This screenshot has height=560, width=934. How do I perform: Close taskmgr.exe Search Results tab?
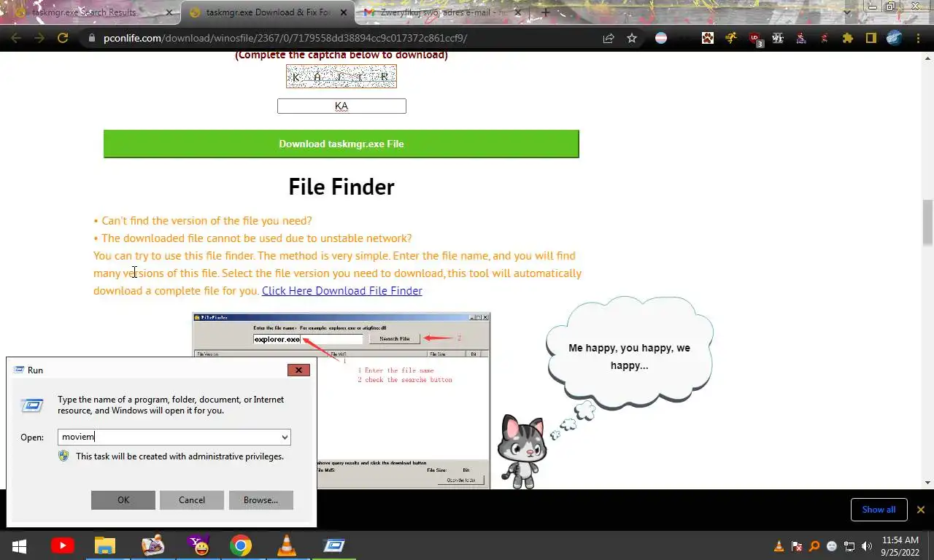pos(169,12)
